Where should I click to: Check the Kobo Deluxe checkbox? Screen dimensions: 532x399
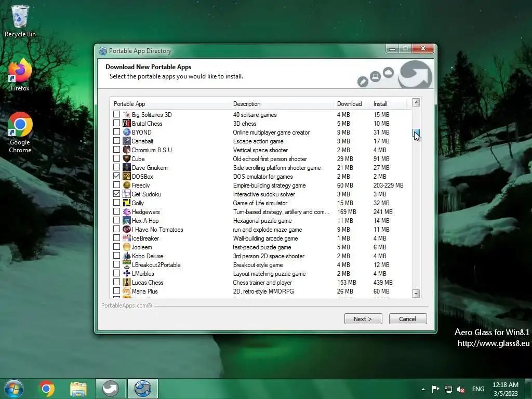(x=116, y=256)
